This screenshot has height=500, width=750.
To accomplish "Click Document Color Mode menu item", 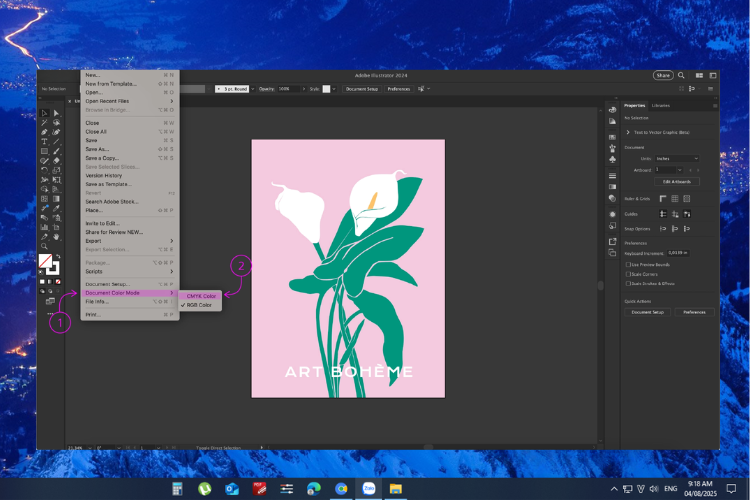I will pos(130,293).
